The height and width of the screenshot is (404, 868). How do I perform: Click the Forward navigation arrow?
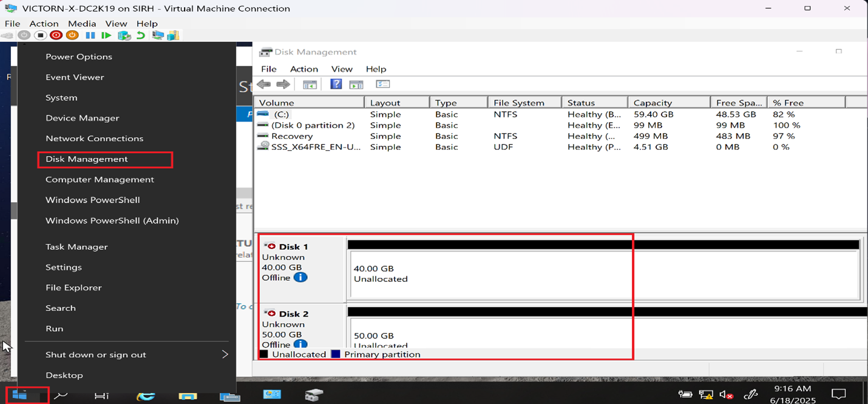283,84
